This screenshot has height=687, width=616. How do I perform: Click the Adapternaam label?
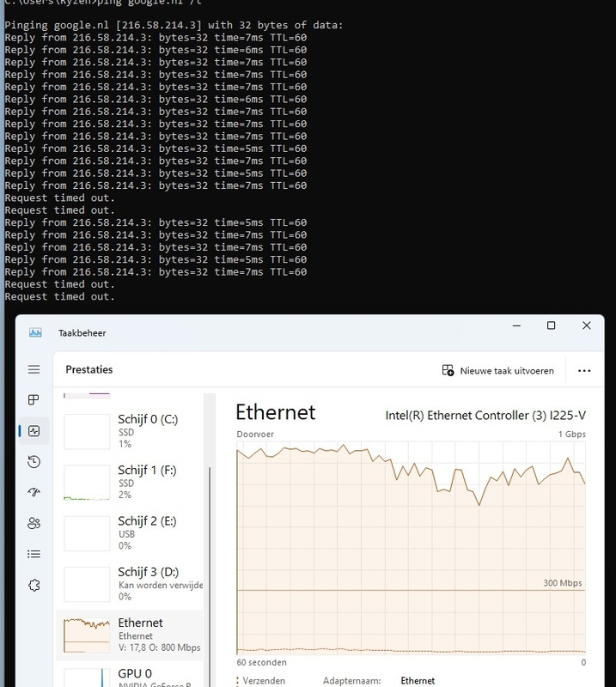pos(352,681)
